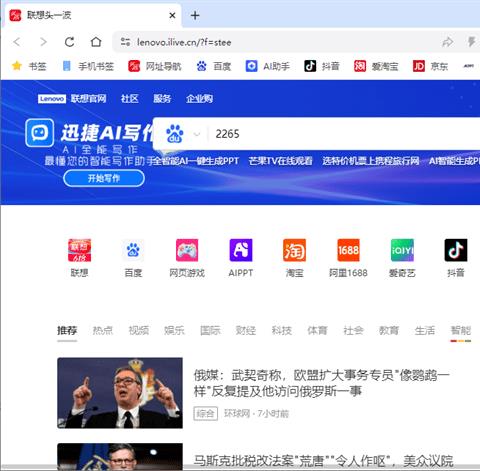Image resolution: width=480 pixels, height=471 pixels.
Task: Switch to the 科技 news tab
Action: coord(282,330)
